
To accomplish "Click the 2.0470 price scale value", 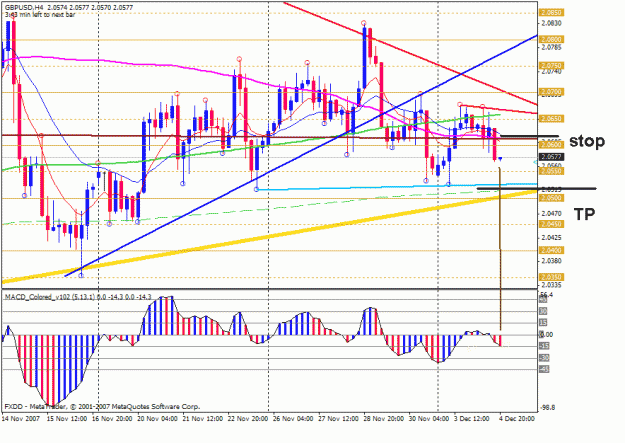I will click(551, 214).
